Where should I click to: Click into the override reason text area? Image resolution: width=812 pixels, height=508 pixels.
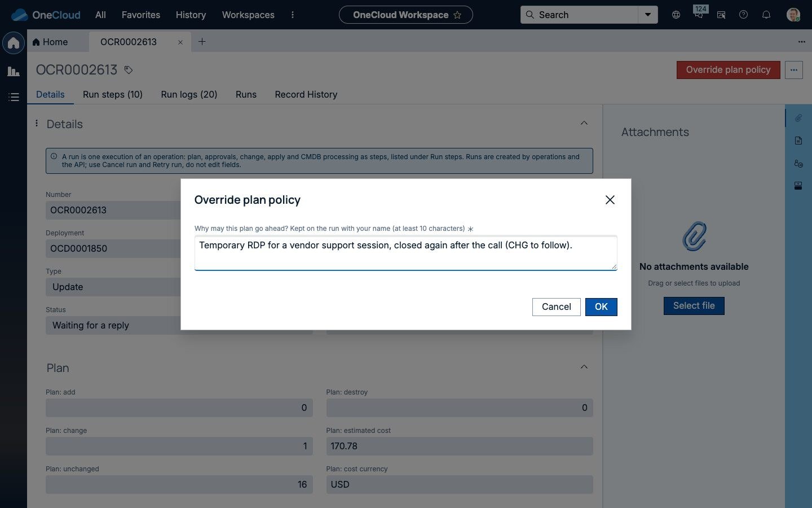(406, 253)
